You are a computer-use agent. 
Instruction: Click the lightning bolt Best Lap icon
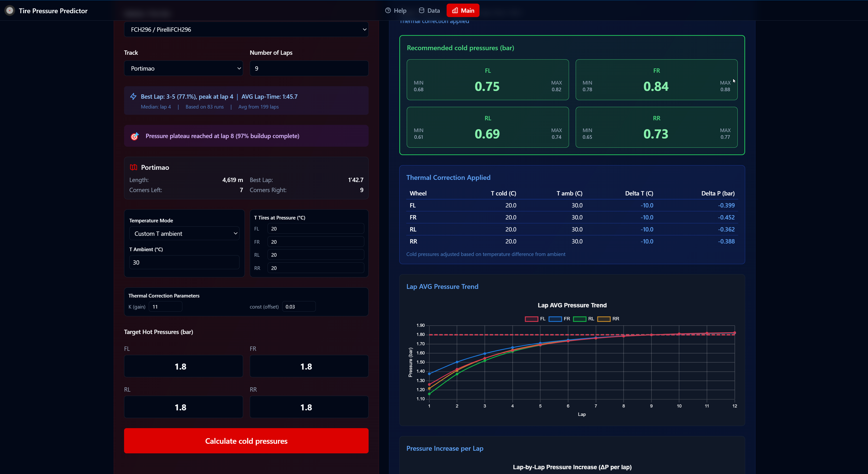133,97
